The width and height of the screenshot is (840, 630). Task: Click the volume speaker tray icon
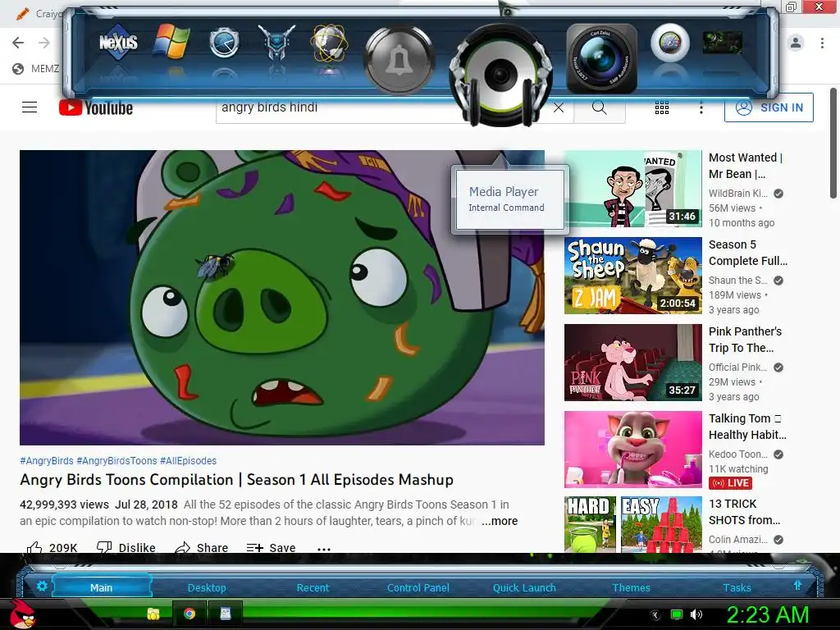coord(696,614)
